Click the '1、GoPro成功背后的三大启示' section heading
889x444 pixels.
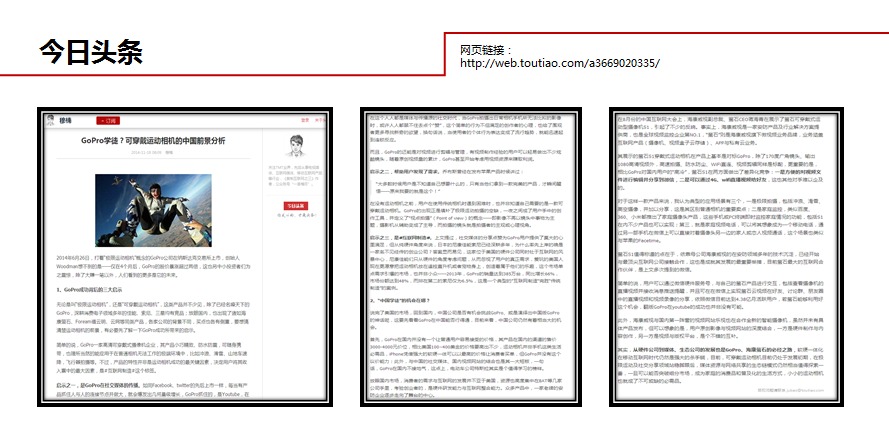pyautogui.click(x=90, y=290)
